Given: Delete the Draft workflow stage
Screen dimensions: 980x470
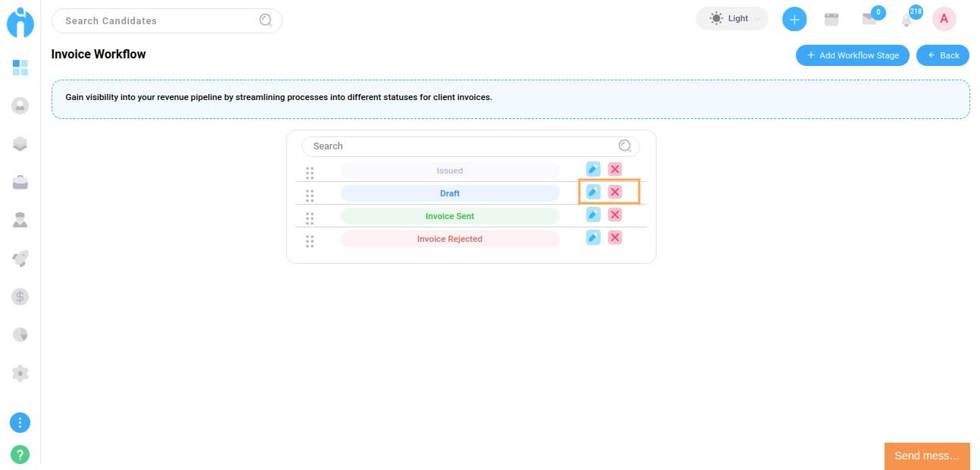Looking at the screenshot, I should click(x=615, y=192).
